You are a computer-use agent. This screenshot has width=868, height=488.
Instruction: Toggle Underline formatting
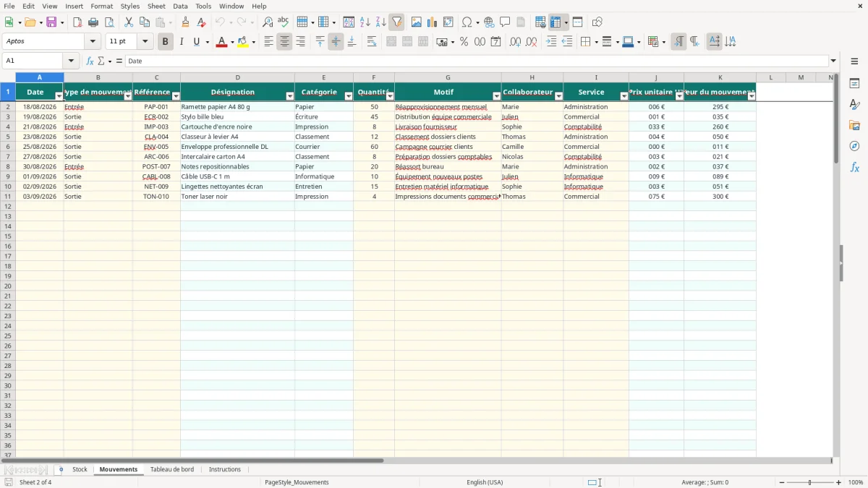click(x=196, y=42)
